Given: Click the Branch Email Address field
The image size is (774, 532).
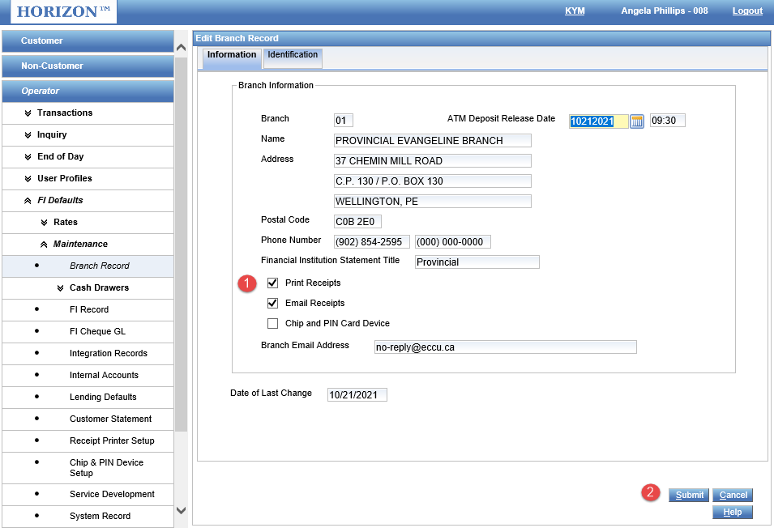Looking at the screenshot, I should [x=504, y=347].
